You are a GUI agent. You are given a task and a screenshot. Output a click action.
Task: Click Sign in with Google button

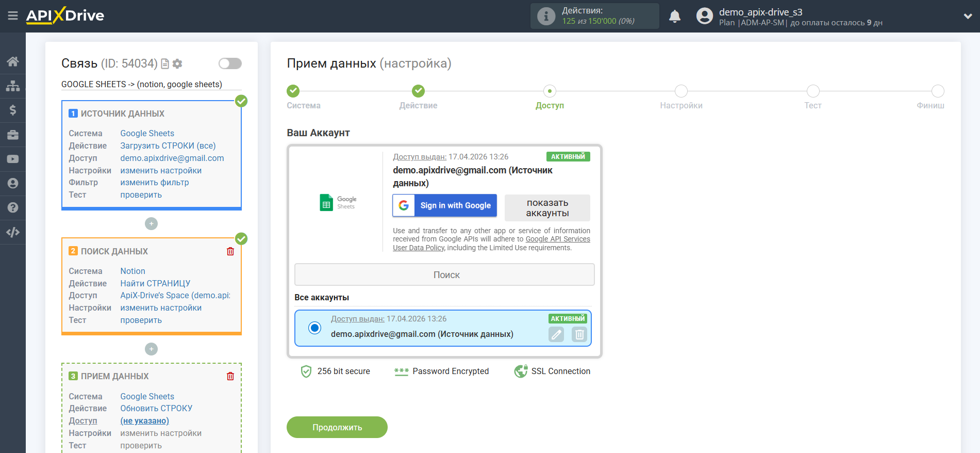(x=444, y=205)
